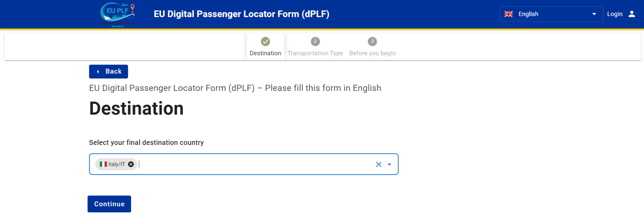Image resolution: width=644 pixels, height=219 pixels.
Task: Click the dPLF header title
Action: 241,14
